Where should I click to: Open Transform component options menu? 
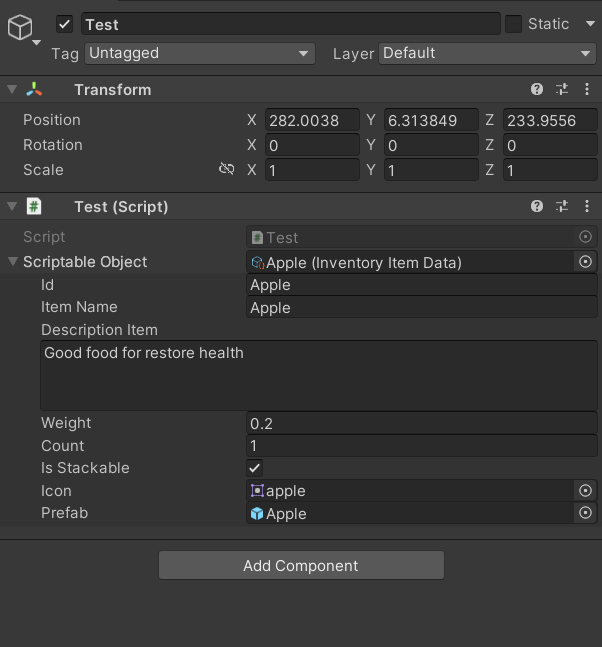click(587, 89)
